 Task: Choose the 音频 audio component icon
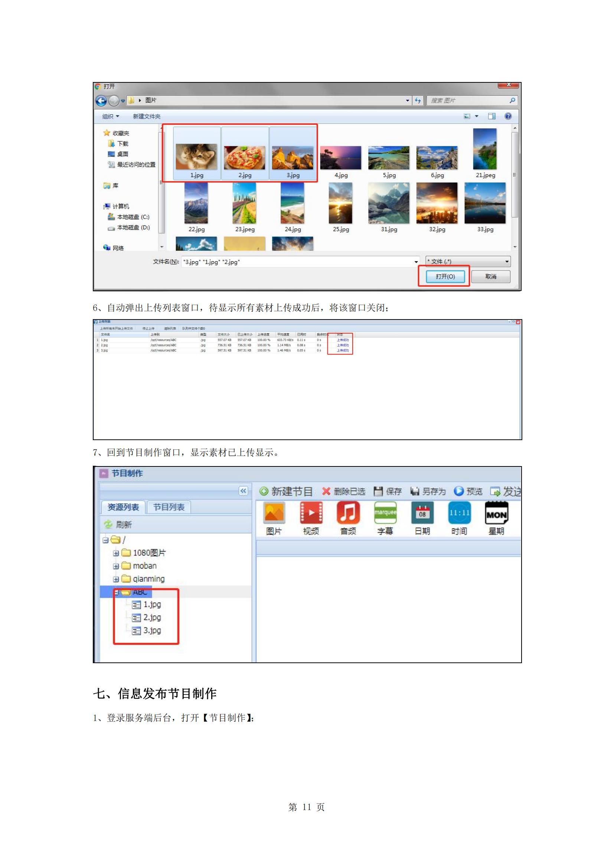click(x=348, y=513)
